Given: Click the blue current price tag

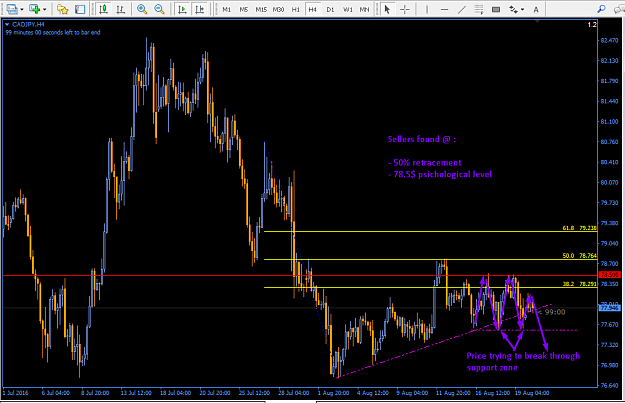Looking at the screenshot, I should 610,308.
